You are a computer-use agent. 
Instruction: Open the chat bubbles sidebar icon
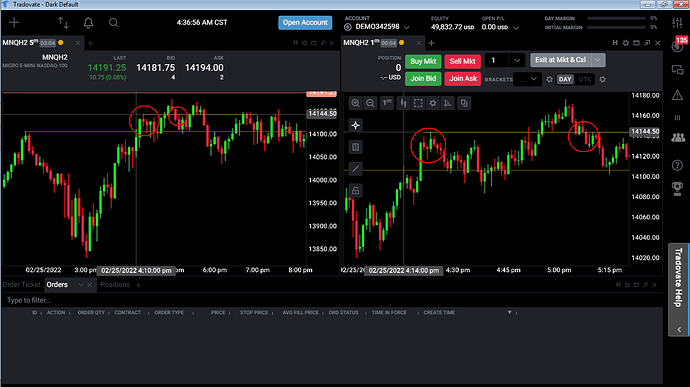coord(678,70)
